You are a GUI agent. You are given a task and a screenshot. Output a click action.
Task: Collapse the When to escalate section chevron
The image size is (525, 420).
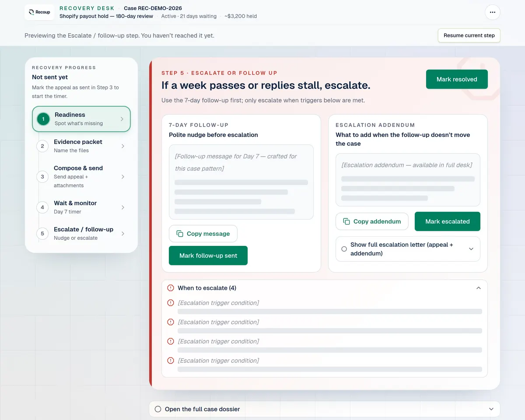pos(479,288)
